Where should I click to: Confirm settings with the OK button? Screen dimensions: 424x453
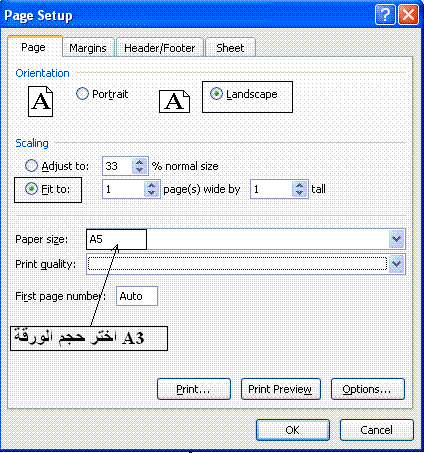click(x=293, y=430)
